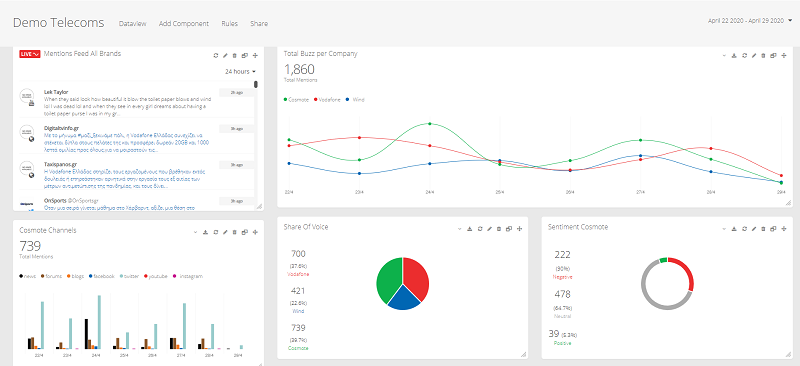800x366 pixels.
Task: Open the Lek Taylor mention
Action: [137, 103]
